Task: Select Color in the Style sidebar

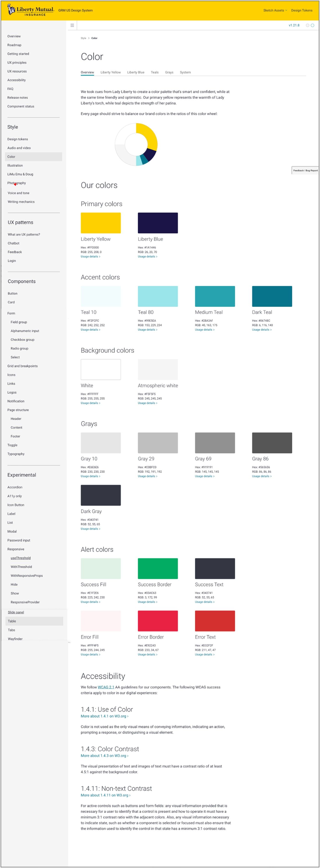Action: [x=33, y=157]
